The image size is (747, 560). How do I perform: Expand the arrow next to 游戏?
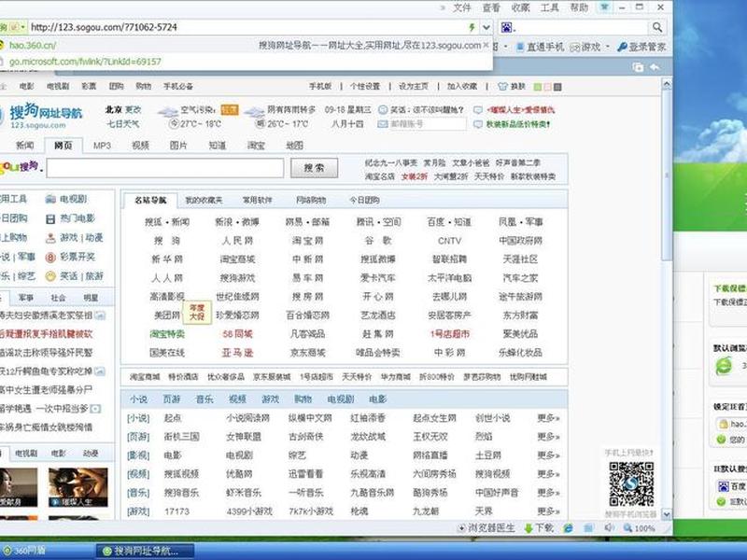click(x=608, y=47)
